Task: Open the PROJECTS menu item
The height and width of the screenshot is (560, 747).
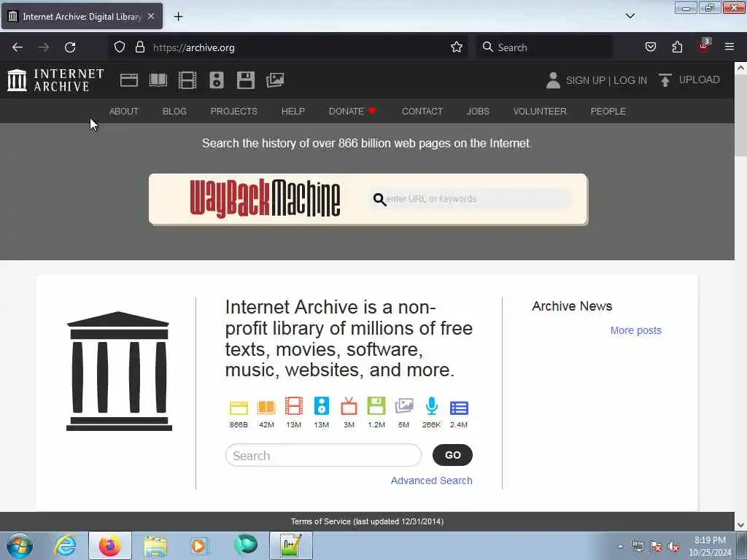Action: point(234,112)
